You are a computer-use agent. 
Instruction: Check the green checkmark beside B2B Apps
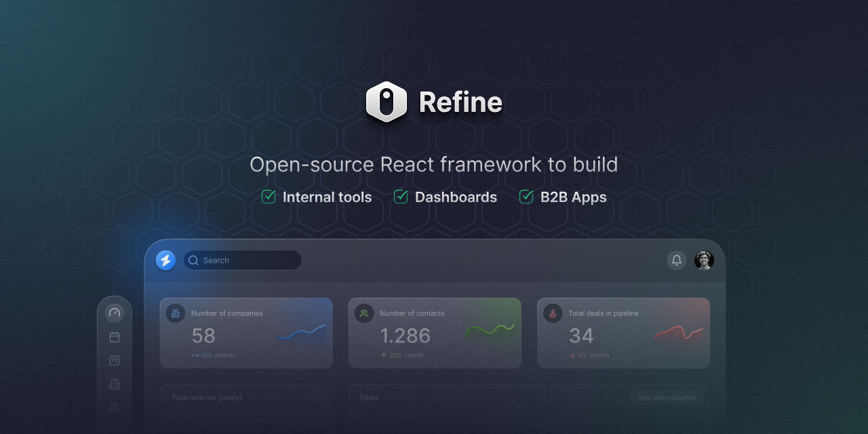click(x=526, y=197)
